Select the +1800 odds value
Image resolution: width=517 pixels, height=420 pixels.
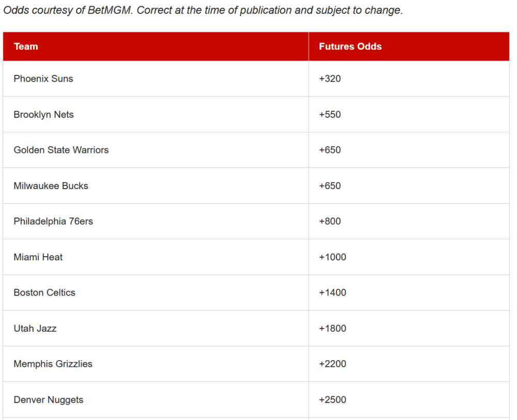tap(332, 329)
